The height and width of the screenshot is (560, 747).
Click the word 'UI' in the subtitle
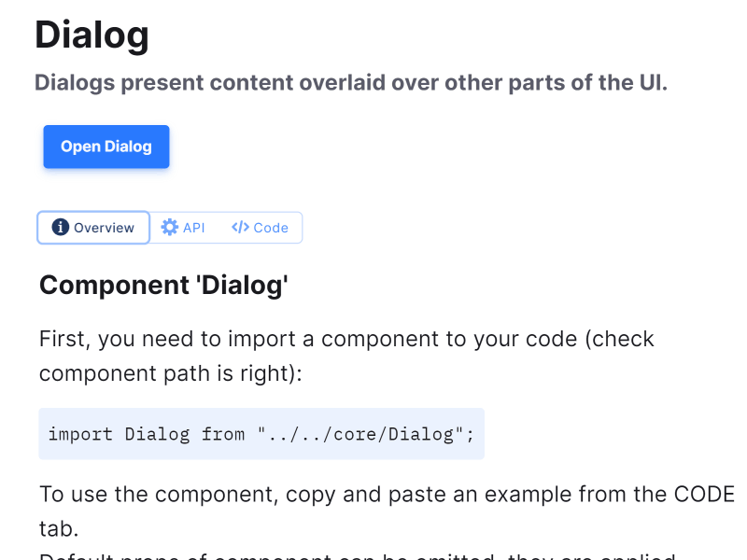650,82
